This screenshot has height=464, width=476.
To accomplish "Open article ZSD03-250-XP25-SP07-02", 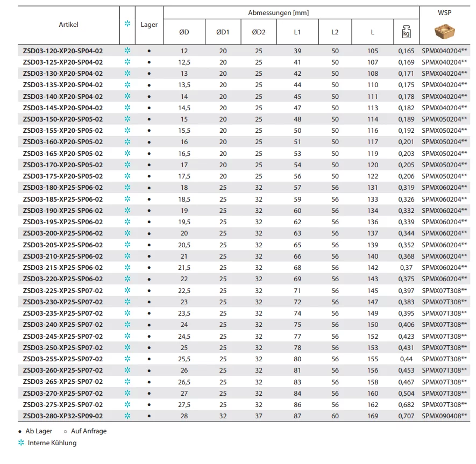I will click(x=63, y=347).
